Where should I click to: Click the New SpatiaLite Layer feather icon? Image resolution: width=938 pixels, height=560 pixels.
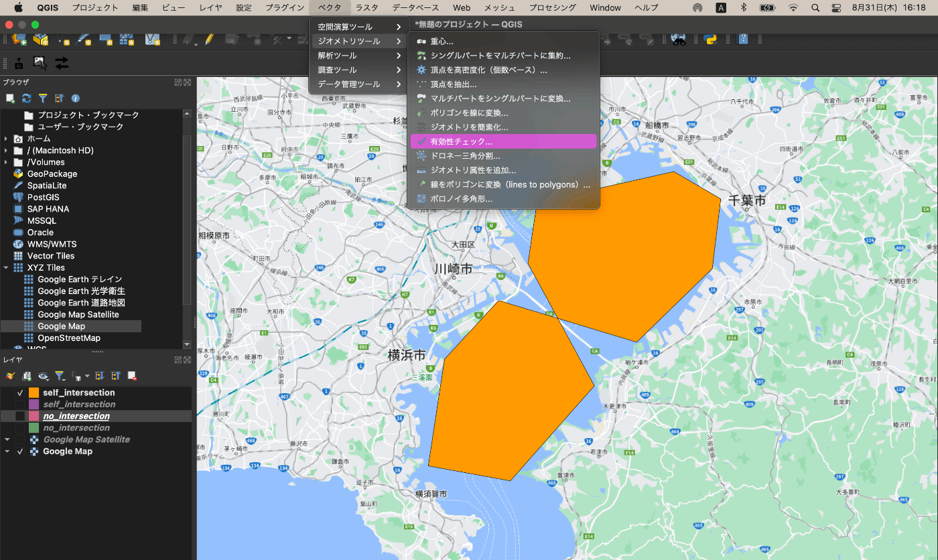pyautogui.click(x=84, y=39)
